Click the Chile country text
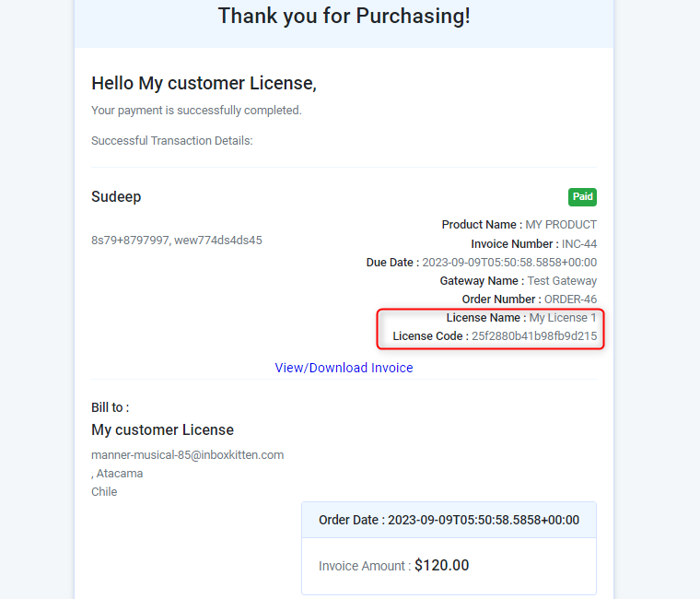The width and height of the screenshot is (700, 599). click(104, 492)
